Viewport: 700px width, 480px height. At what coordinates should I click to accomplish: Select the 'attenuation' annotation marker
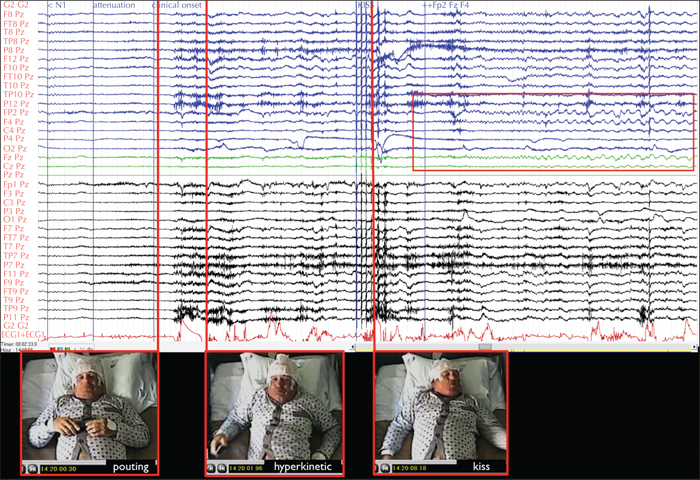[114, 5]
